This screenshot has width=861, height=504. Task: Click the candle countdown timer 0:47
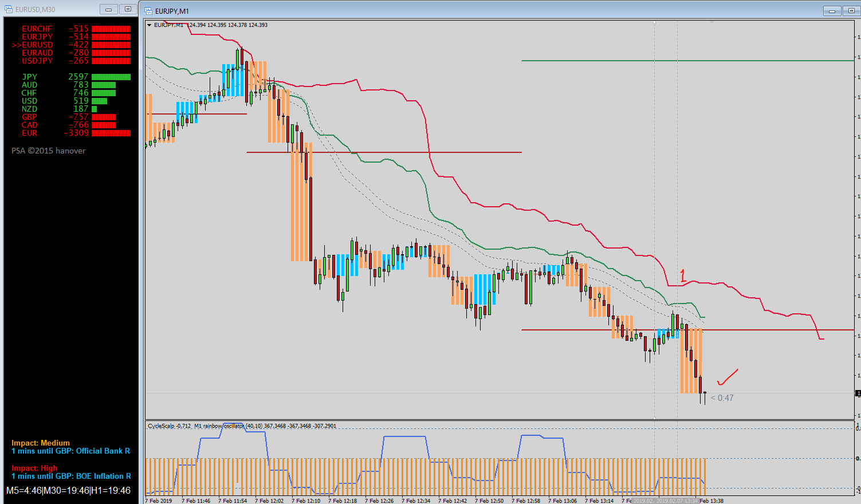(722, 398)
